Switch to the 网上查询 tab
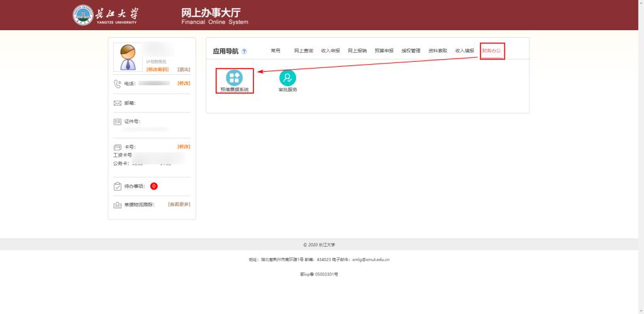 303,50
